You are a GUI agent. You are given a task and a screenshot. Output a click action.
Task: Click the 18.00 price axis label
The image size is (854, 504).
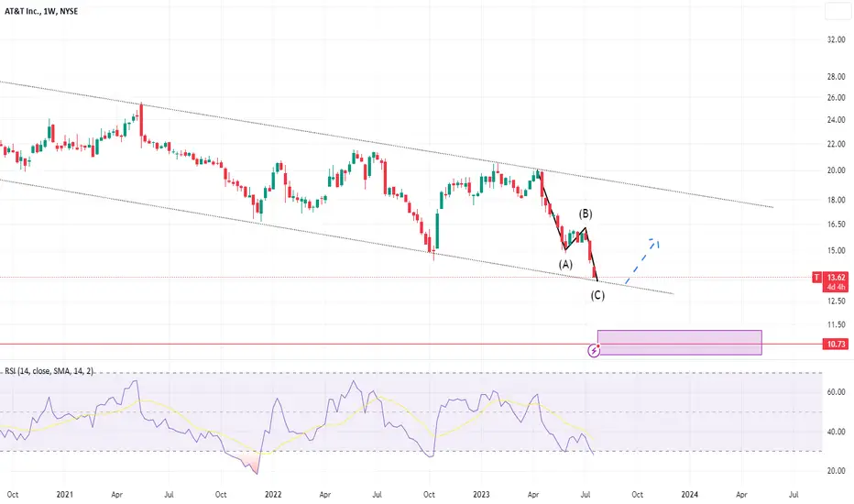point(836,200)
